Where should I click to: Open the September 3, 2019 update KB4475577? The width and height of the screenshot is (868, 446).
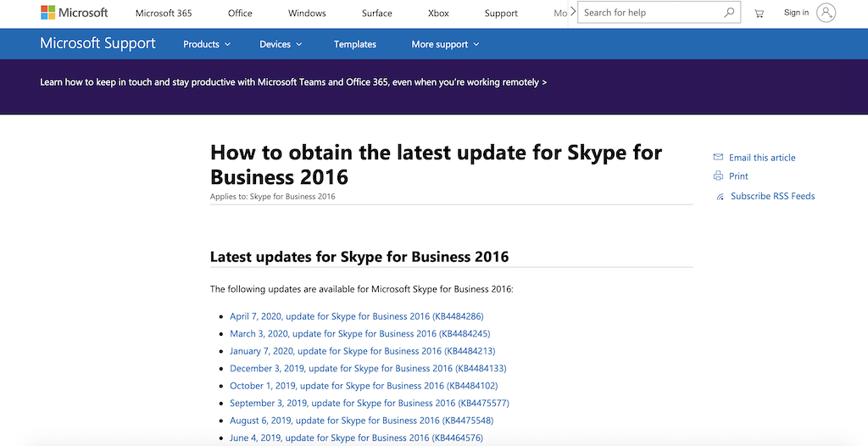(x=370, y=403)
